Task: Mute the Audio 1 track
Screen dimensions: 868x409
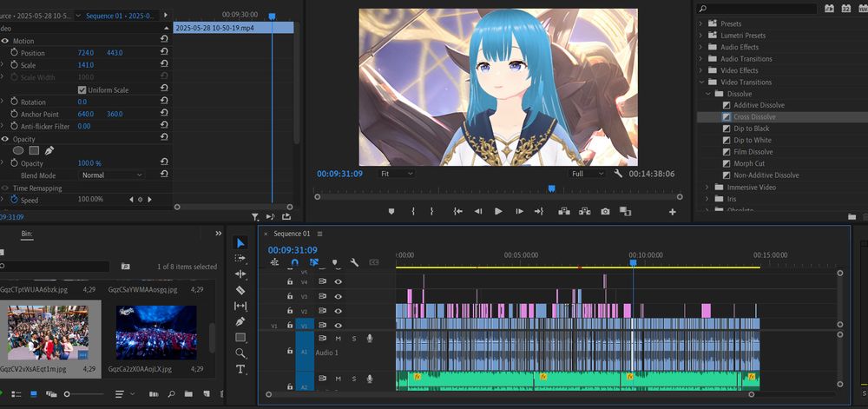Action: 339,338
